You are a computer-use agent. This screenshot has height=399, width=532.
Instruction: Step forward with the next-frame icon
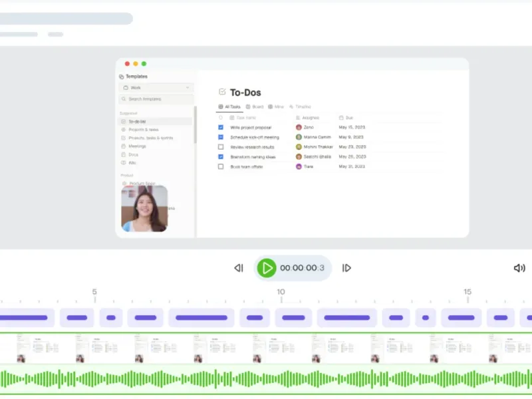point(346,268)
